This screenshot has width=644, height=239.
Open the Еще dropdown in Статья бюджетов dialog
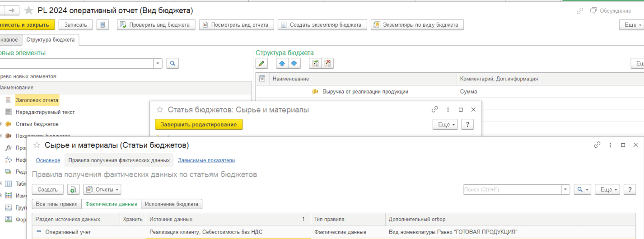pos(445,124)
